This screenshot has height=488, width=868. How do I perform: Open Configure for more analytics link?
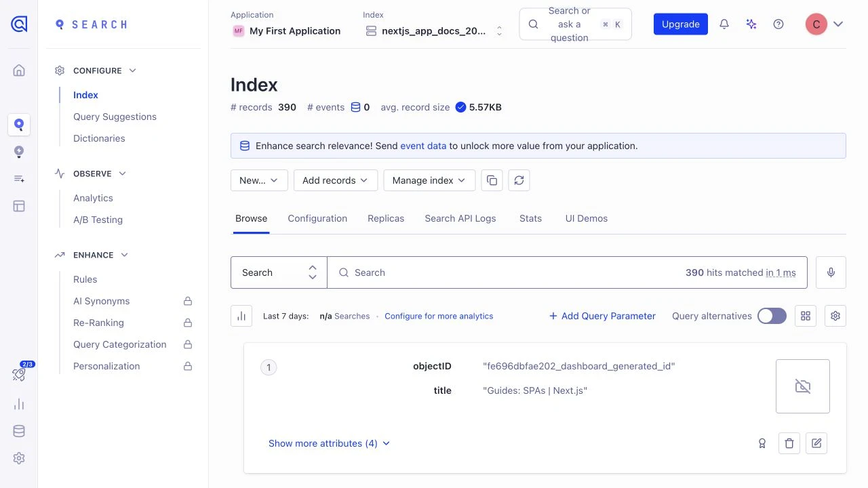pos(439,316)
